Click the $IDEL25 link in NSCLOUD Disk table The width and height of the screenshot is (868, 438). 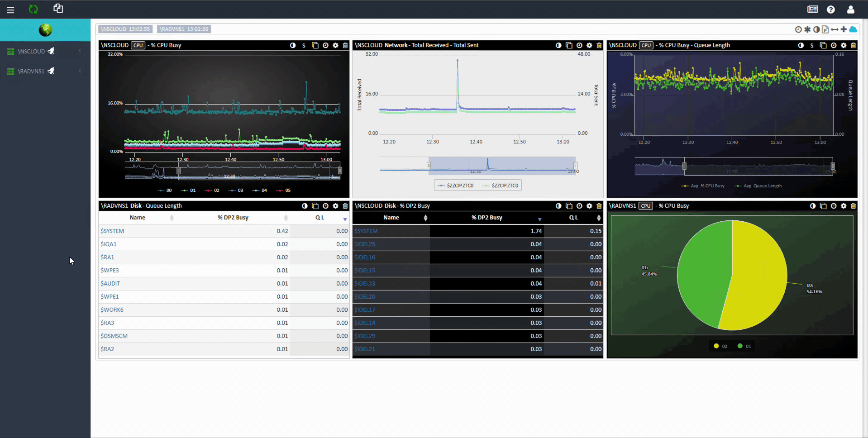click(x=365, y=244)
